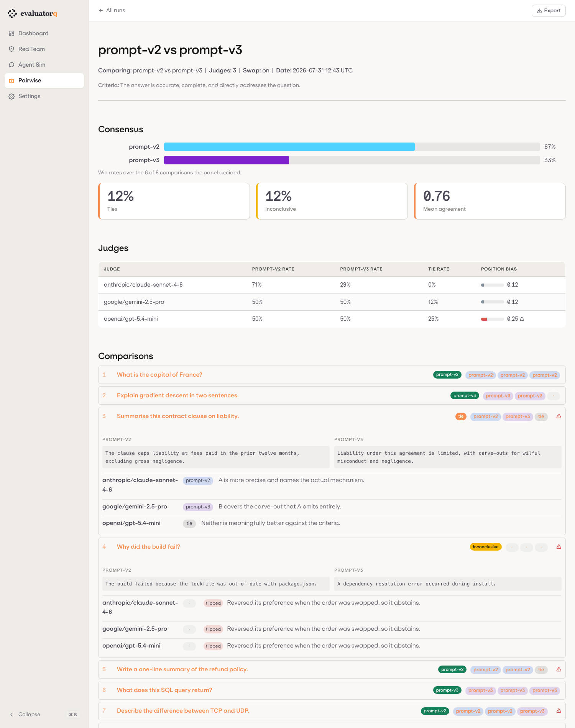Image resolution: width=575 pixels, height=728 pixels.
Task: Expand the gradient descent comparison row
Action: [x=332, y=395]
